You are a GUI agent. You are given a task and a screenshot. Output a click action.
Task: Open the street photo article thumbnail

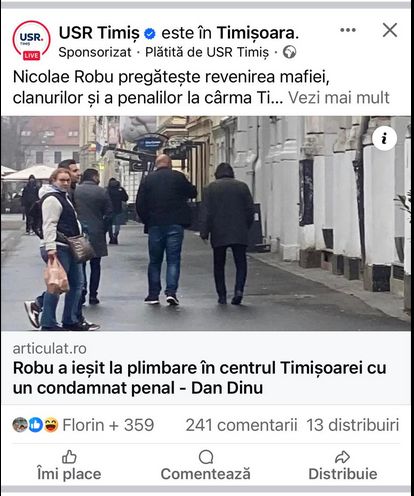coord(206,223)
